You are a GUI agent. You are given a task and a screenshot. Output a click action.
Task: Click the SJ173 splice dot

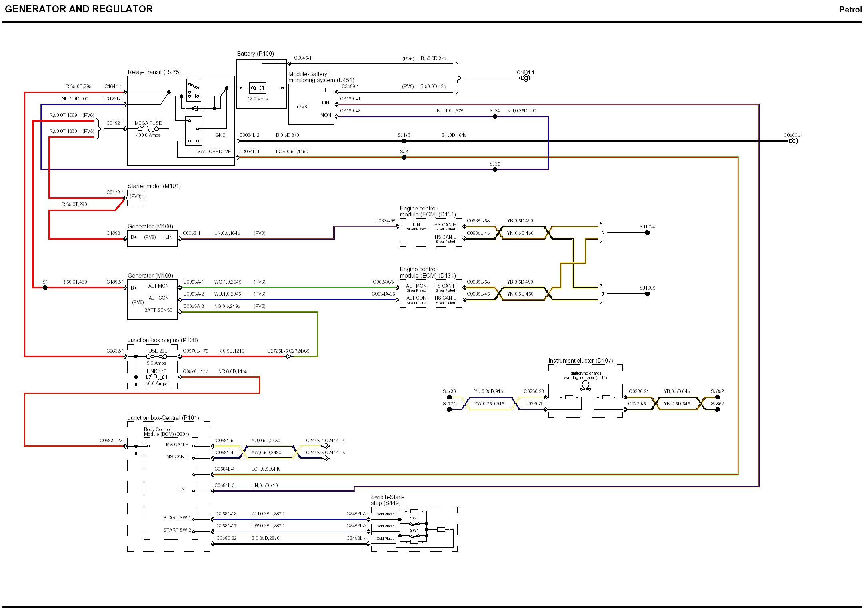404,141
